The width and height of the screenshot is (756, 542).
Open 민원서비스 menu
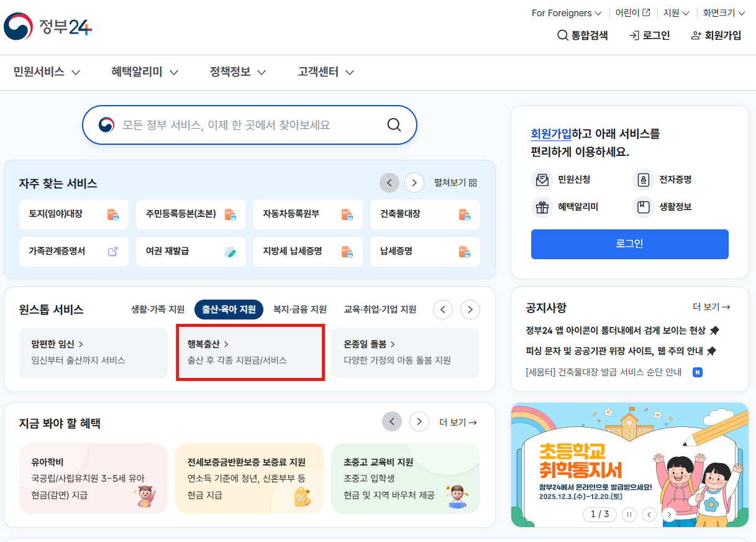click(x=47, y=72)
